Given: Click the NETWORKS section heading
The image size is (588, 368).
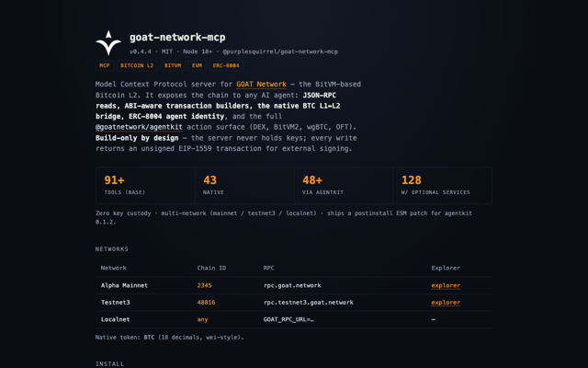Looking at the screenshot, I should [112, 249].
